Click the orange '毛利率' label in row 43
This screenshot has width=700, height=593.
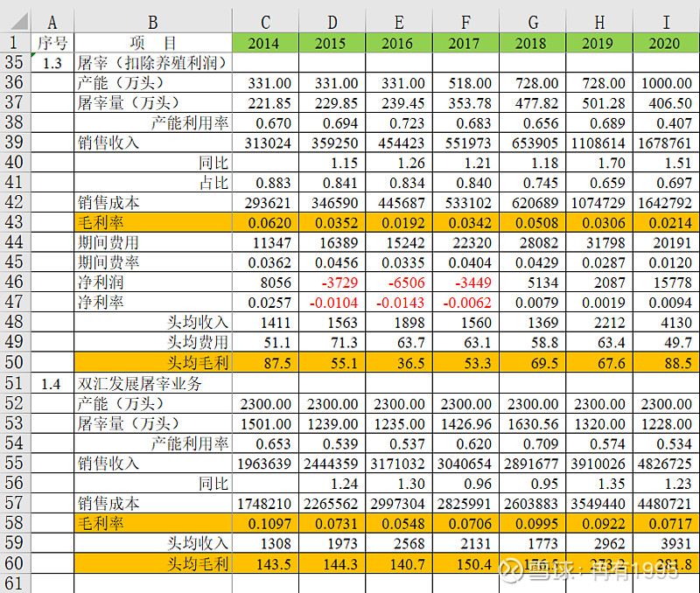click(x=153, y=222)
